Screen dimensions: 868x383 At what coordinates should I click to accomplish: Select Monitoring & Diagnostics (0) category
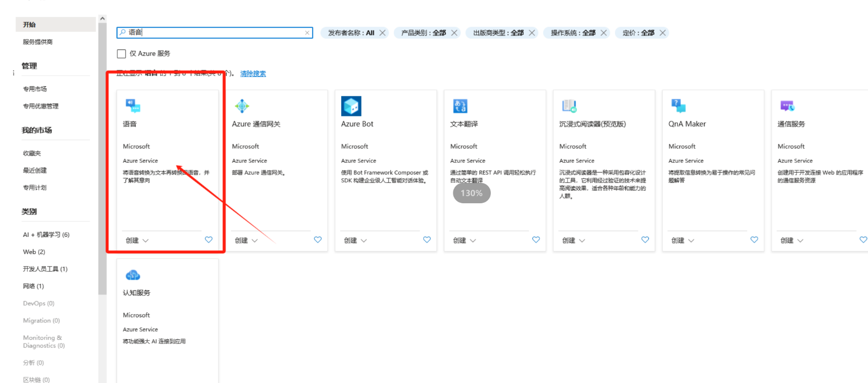44,341
